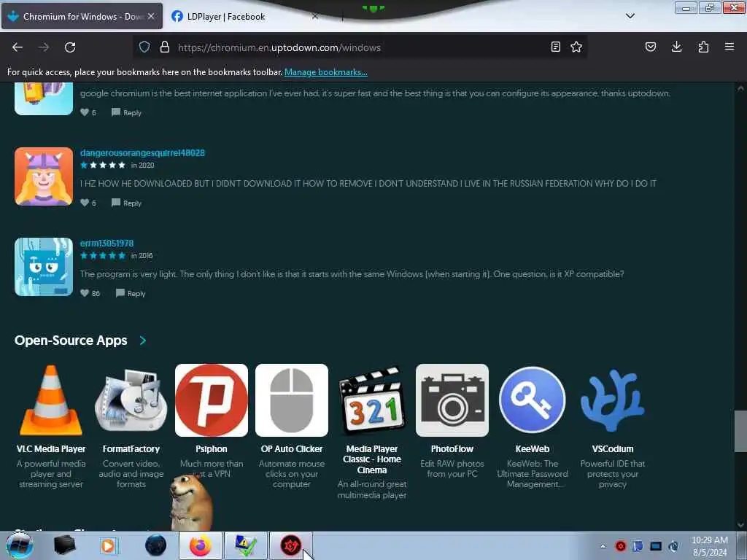The height and width of the screenshot is (560, 747).
Task: Reply to dangerousorangesquirrel48028's review
Action: pos(127,203)
